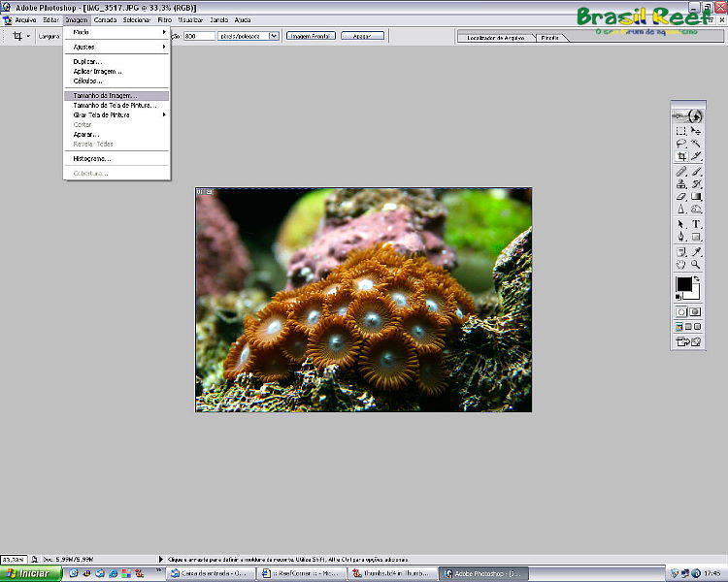Image resolution: width=728 pixels, height=582 pixels.
Task: Open the Windows Iniciar start button
Action: click(x=29, y=574)
